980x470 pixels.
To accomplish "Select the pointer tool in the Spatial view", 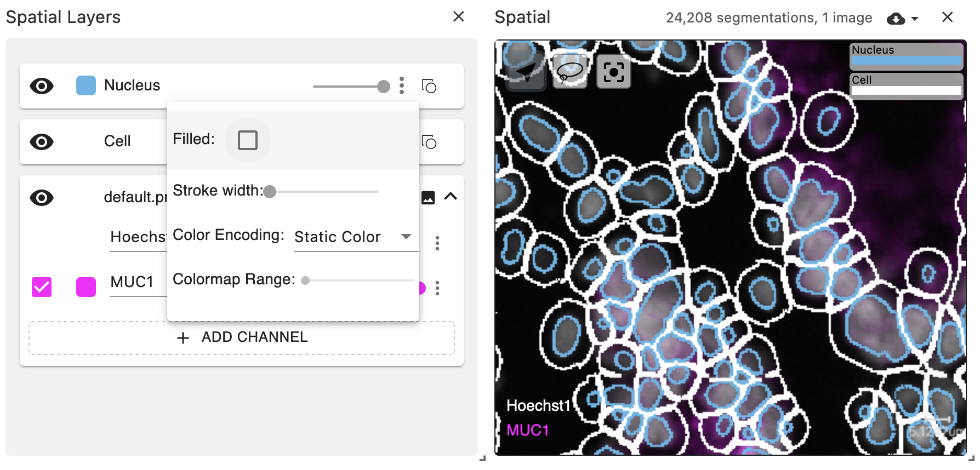I will click(x=526, y=71).
